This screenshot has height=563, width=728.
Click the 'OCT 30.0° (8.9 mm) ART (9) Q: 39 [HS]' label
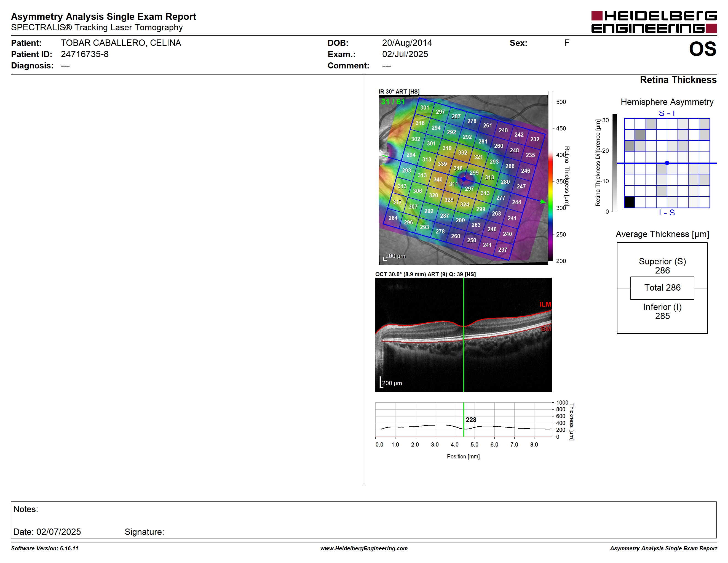(x=425, y=274)
